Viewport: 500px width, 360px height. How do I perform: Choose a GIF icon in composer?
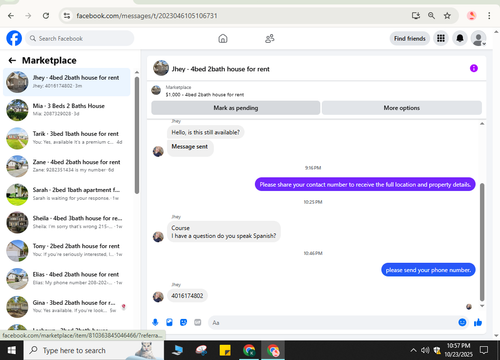[198, 322]
